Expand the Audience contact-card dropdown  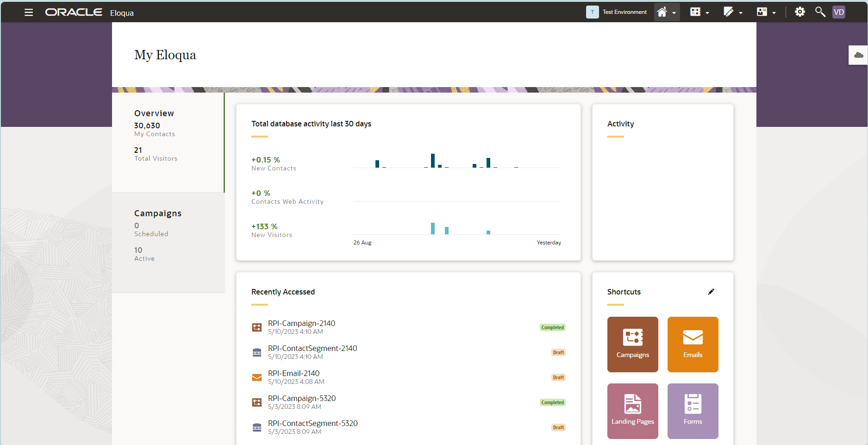coord(766,12)
